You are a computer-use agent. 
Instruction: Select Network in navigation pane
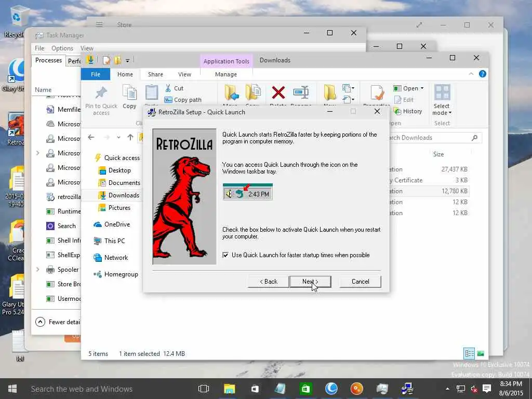(111, 258)
